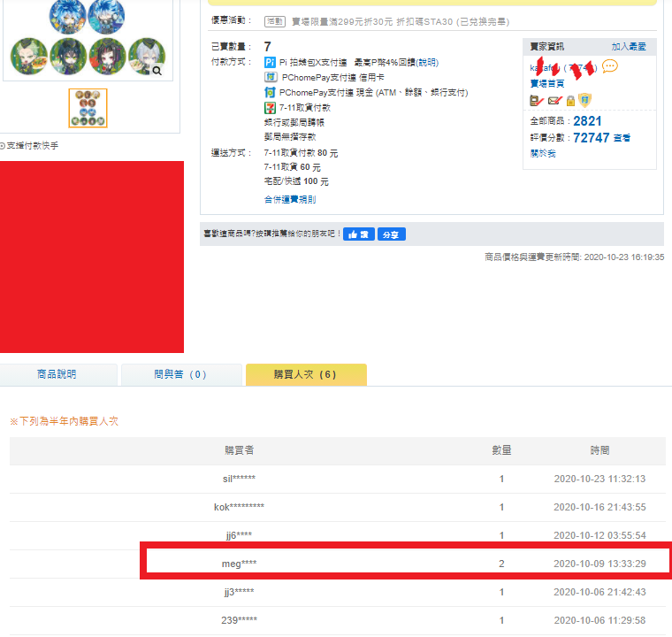
Task: Click the timestamp 2020-10-06 11:29:58
Action: pyautogui.click(x=599, y=620)
